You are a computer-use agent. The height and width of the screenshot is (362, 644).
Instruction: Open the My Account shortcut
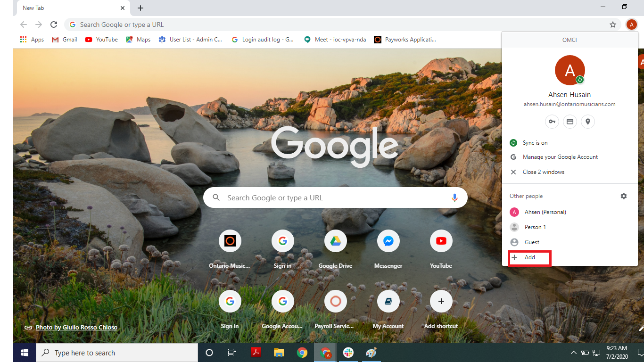388,309
